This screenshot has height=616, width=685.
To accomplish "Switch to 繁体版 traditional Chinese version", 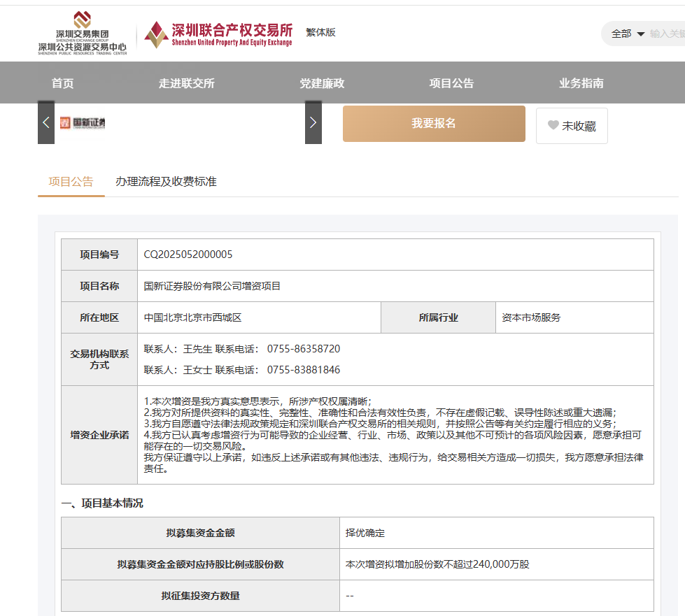I will coord(320,32).
